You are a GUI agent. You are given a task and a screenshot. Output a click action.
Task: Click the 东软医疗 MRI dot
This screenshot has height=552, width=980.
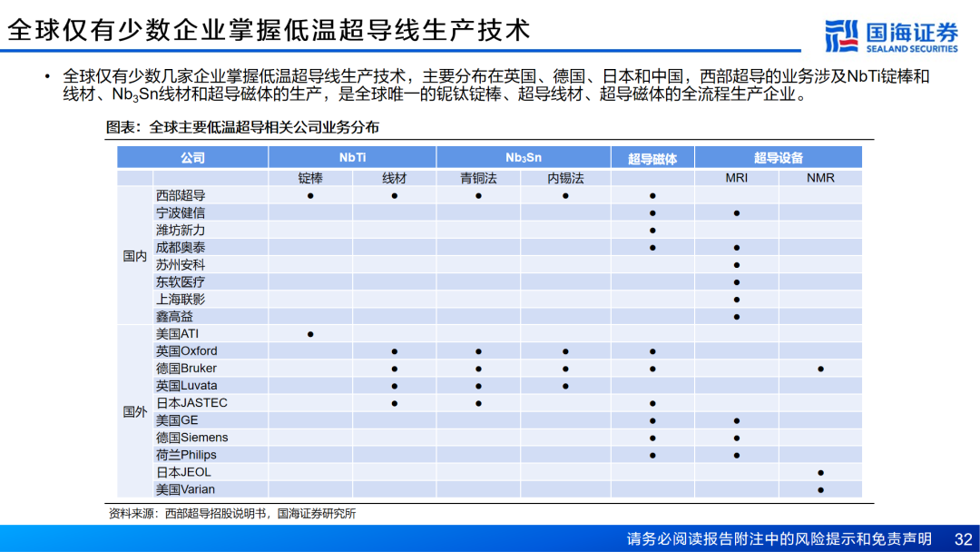[x=736, y=282]
